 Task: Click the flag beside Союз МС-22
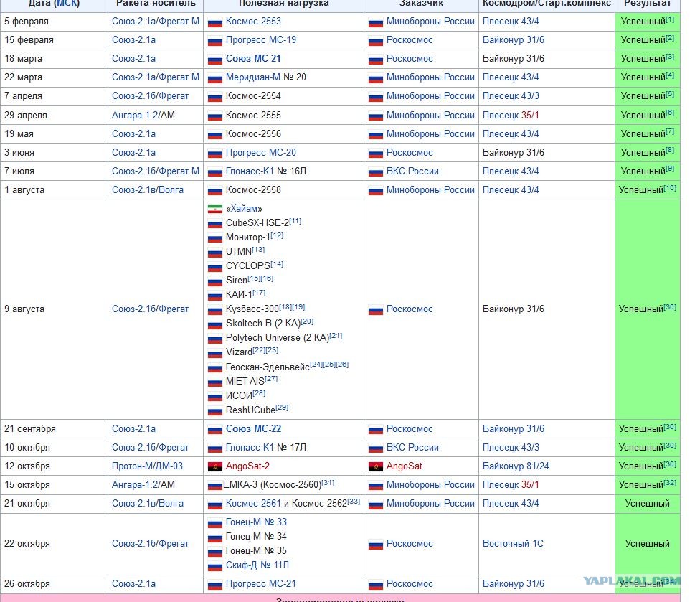214,430
